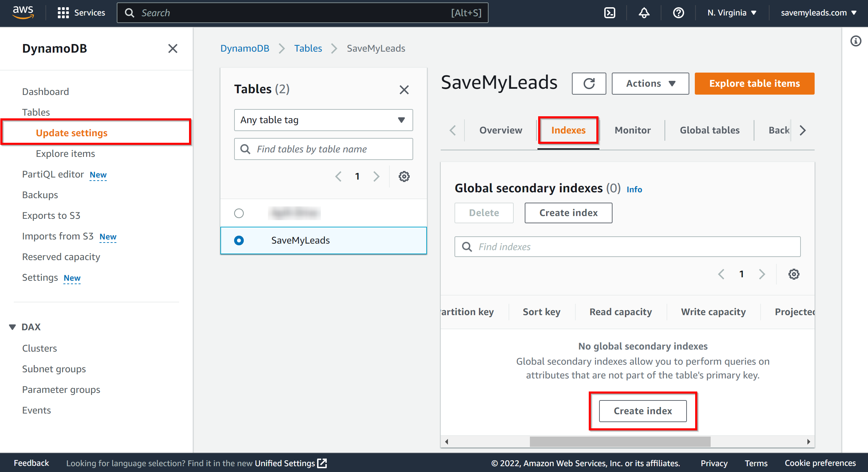Click the left arrow of the horizontal scrollbar
The height and width of the screenshot is (472, 868).
tap(447, 442)
